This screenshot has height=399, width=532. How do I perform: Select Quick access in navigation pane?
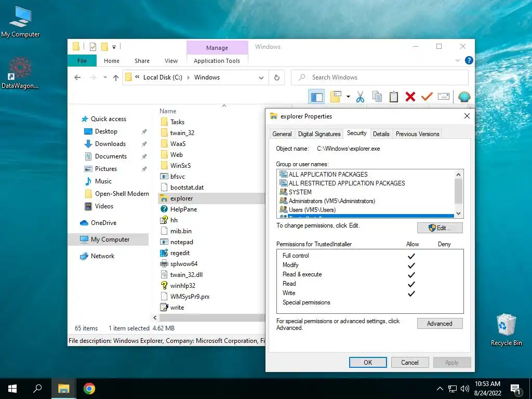[x=108, y=119]
